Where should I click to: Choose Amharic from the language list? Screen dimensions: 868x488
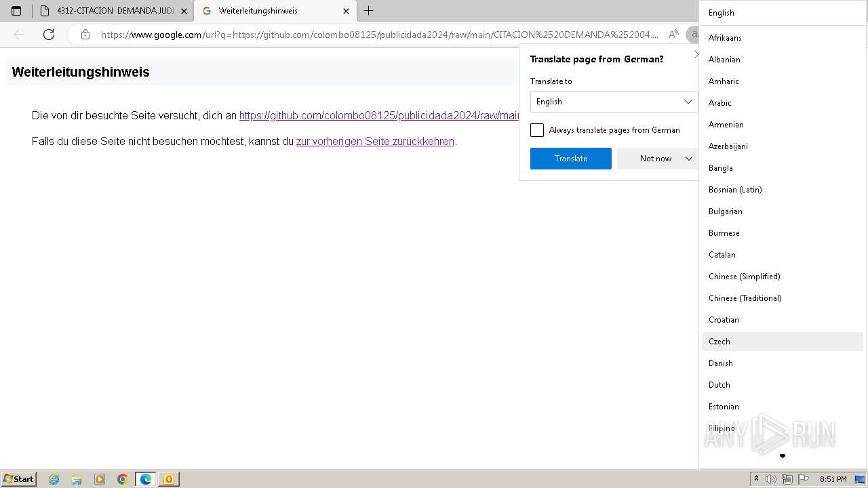[x=782, y=81]
